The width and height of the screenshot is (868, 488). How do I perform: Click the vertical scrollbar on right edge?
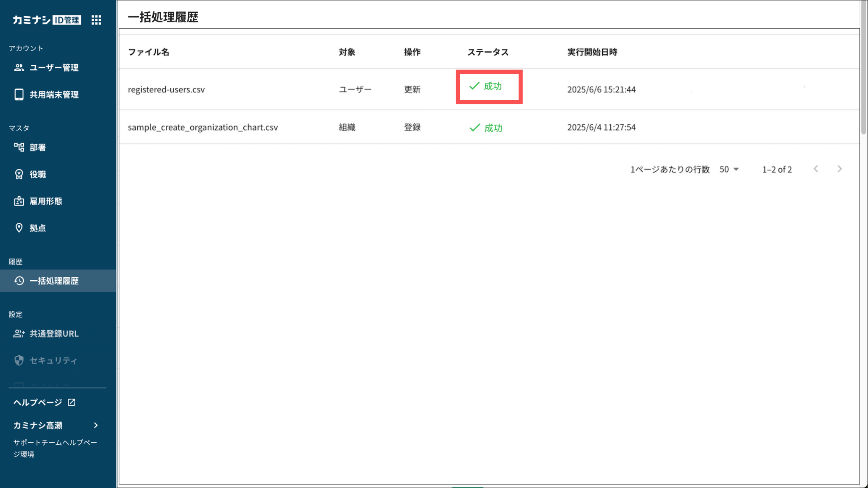(863, 68)
